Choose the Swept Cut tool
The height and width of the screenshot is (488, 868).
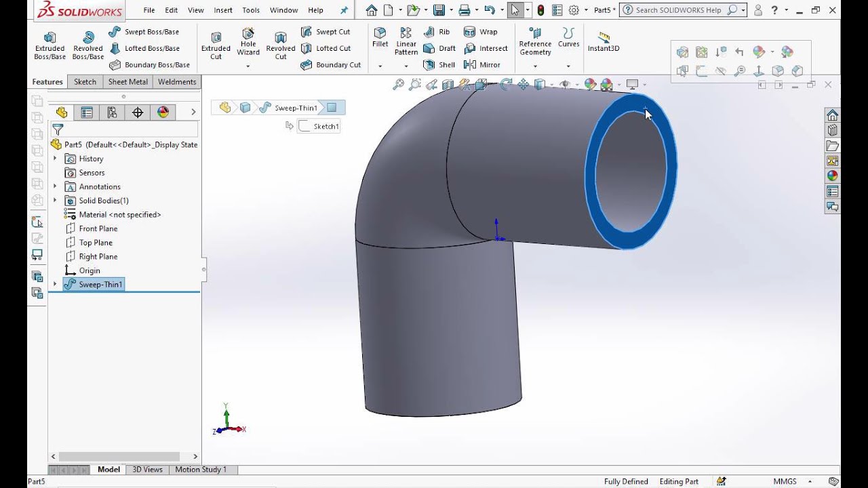(325, 32)
